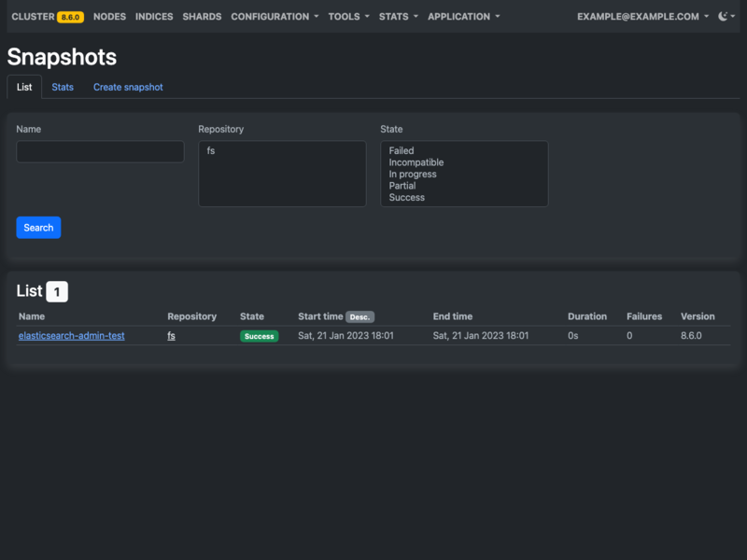Select Failed in the State filter list
This screenshot has width=747, height=560.
401,150
